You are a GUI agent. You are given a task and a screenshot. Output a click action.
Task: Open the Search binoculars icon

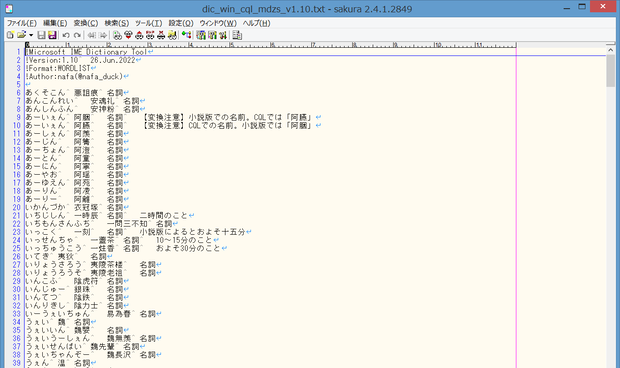click(x=117, y=35)
